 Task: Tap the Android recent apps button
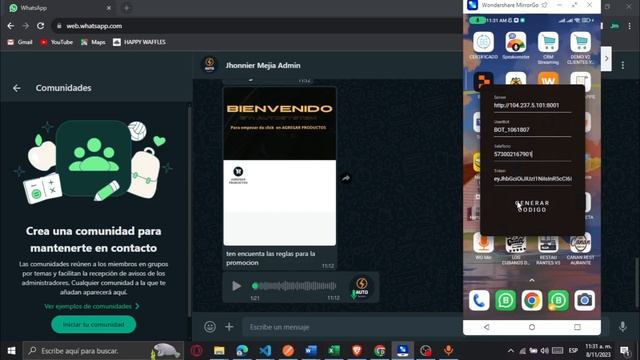point(577,327)
